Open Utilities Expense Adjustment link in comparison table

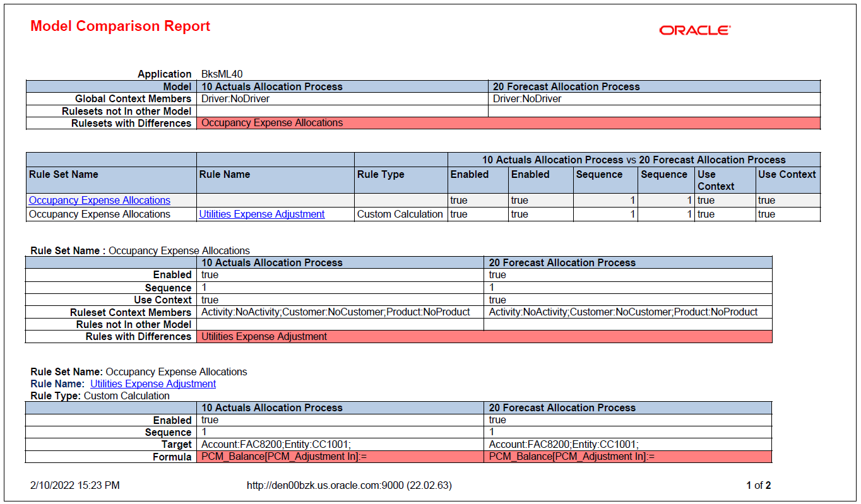pos(262,214)
